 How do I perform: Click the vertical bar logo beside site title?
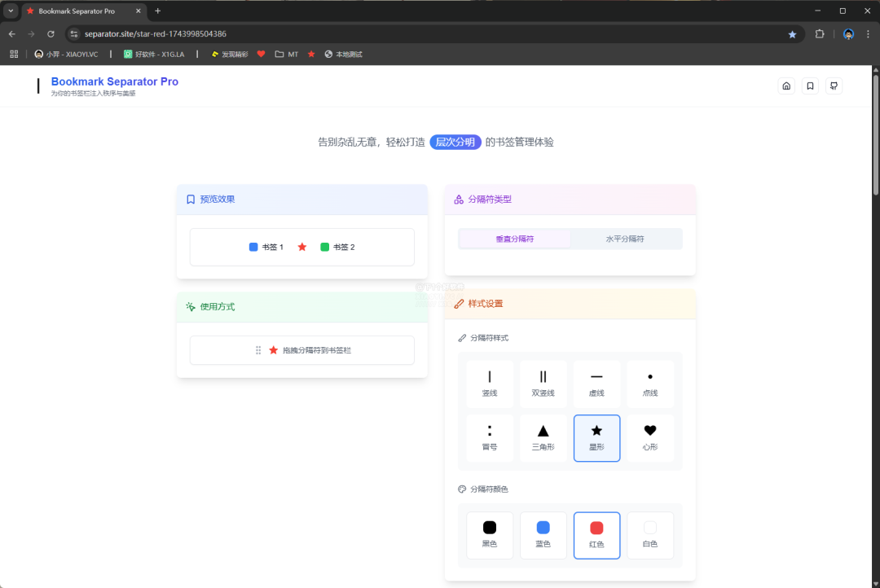click(38, 86)
